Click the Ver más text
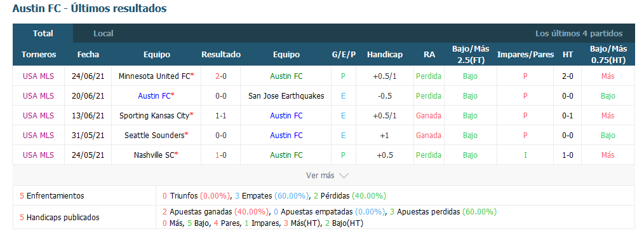Screen dimensions: 644x238 (320, 176)
